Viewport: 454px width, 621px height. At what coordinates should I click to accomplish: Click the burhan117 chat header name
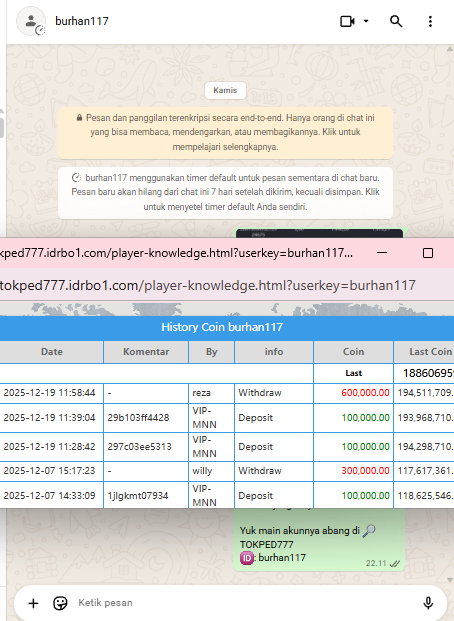click(x=82, y=21)
